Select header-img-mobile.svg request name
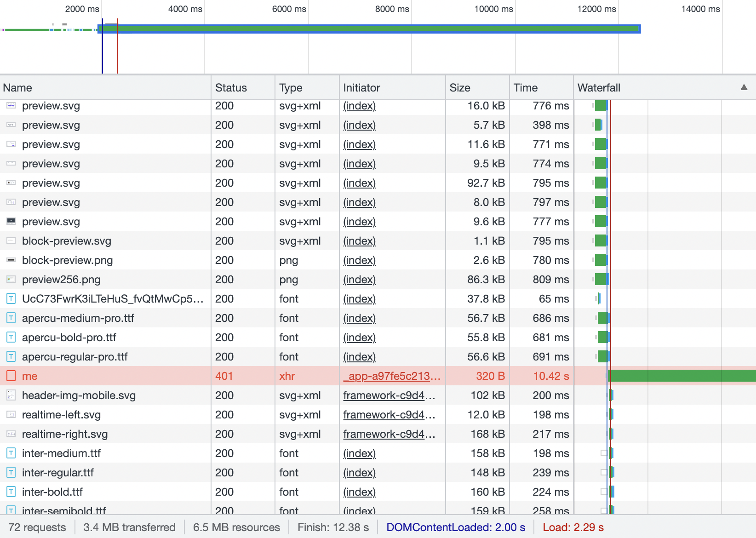756x538 pixels. [x=79, y=395]
